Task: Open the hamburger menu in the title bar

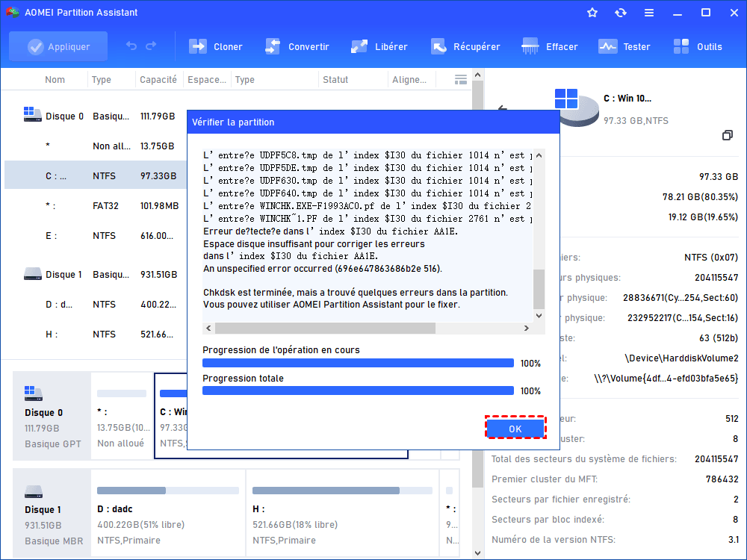Action: click(x=649, y=13)
